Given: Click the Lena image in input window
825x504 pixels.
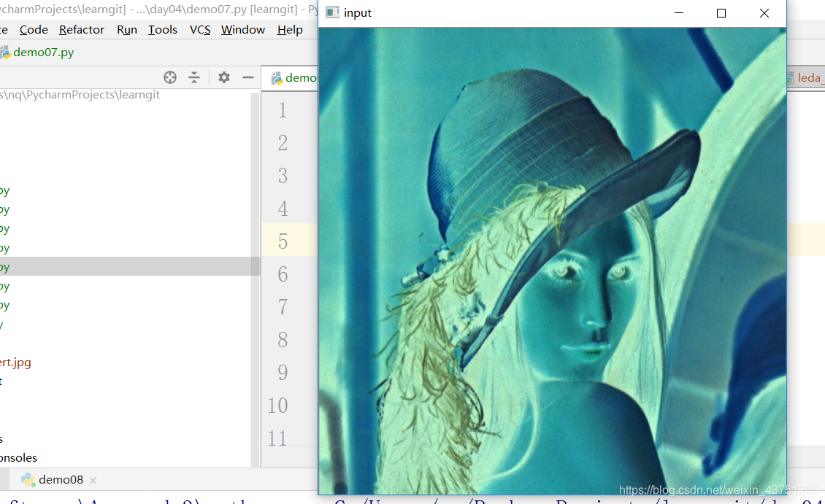Looking at the screenshot, I should coord(553,260).
